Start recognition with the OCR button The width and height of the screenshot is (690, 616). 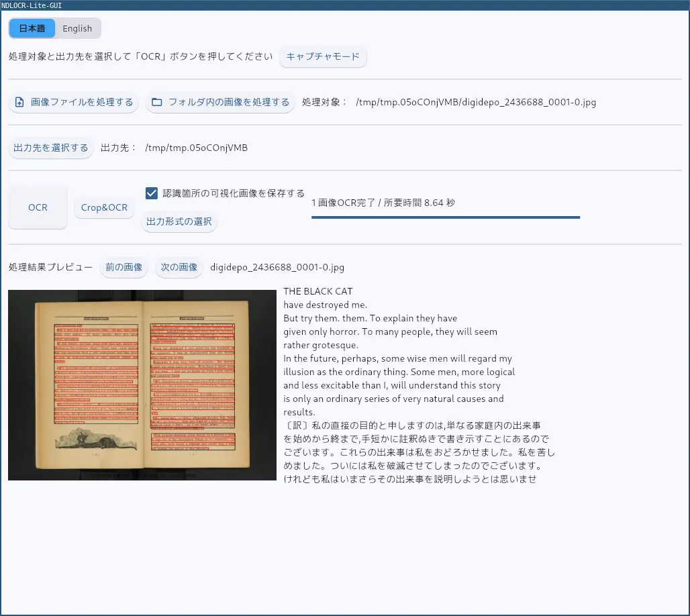(x=38, y=207)
